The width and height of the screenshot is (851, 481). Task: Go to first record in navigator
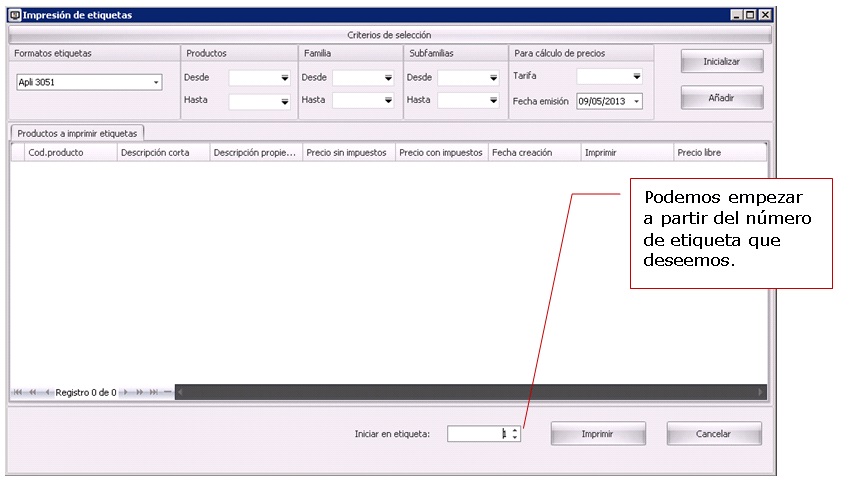(18, 392)
